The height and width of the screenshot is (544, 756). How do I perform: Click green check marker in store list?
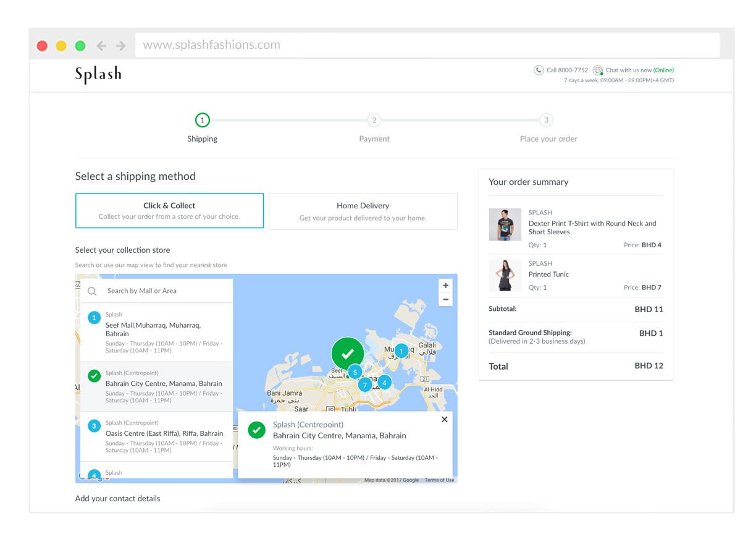pos(94,376)
